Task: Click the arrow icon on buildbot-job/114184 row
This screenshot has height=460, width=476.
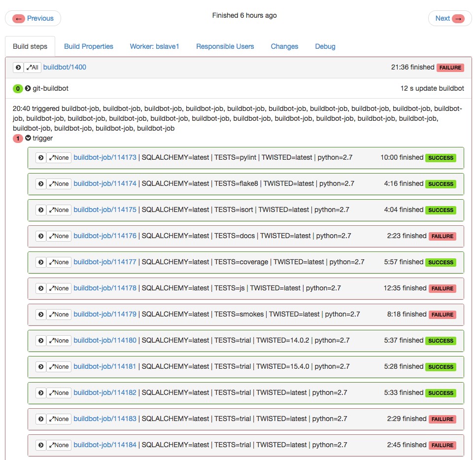Action: coord(41,445)
